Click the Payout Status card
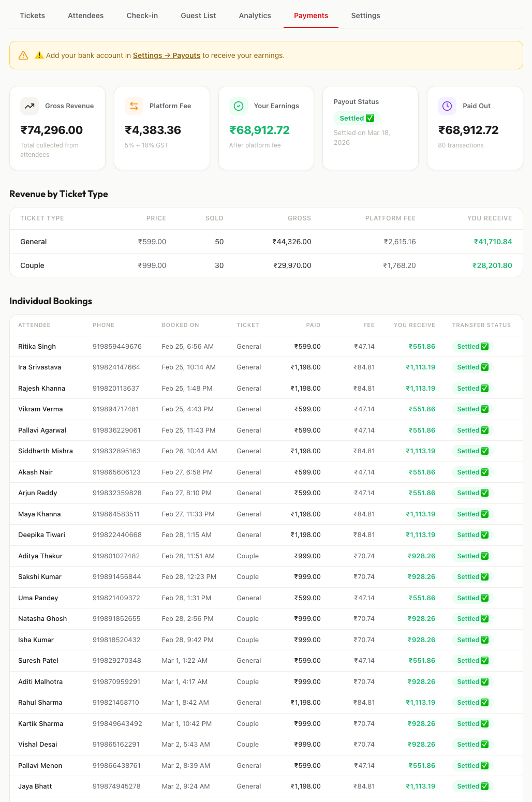 (370, 128)
